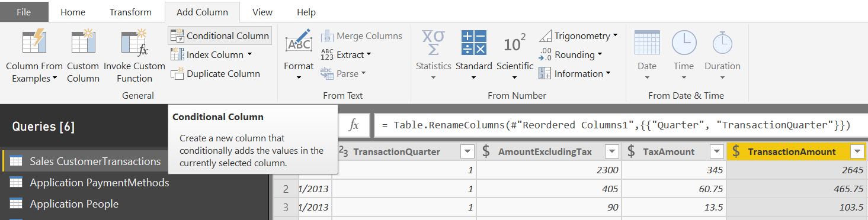Image resolution: width=868 pixels, height=220 pixels.
Task: Click the Scientific 10² icon
Action: click(x=514, y=43)
